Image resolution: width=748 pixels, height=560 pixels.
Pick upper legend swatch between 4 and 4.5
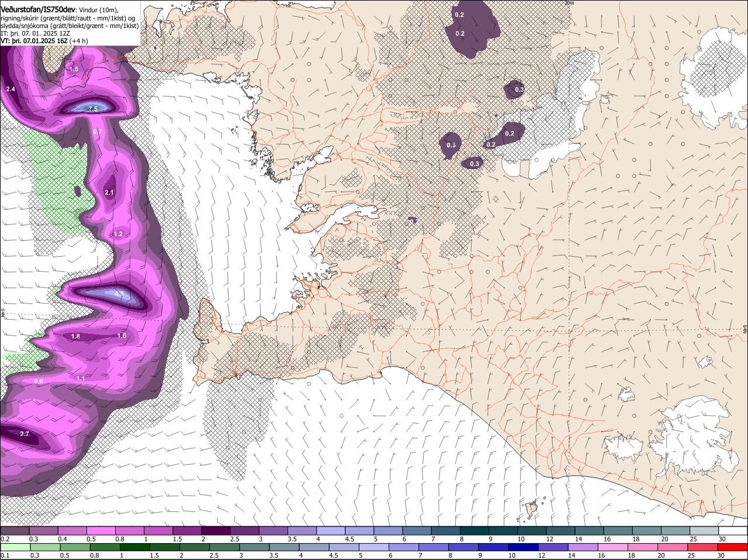(331, 531)
